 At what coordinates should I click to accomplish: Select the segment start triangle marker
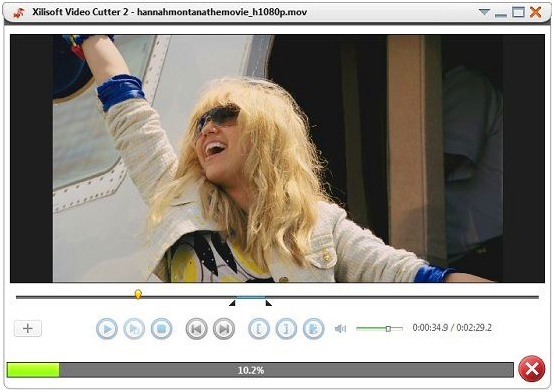pyautogui.click(x=232, y=303)
